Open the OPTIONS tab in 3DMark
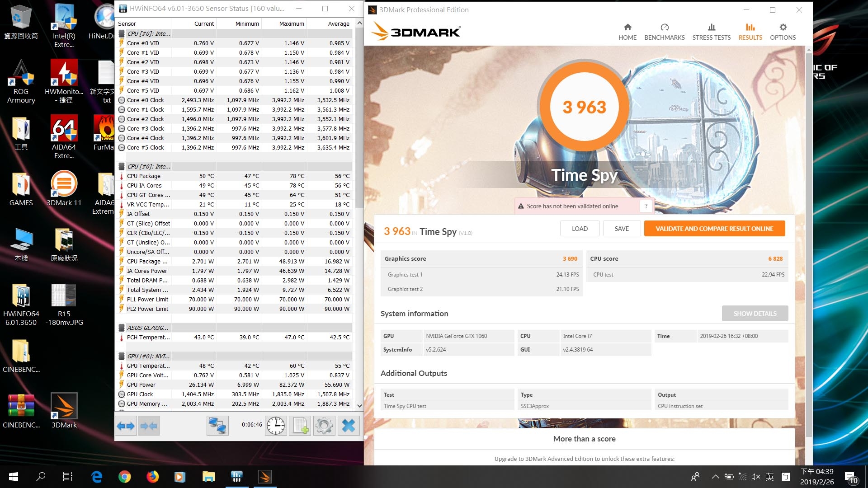Viewport: 868px width, 488px height. (783, 32)
